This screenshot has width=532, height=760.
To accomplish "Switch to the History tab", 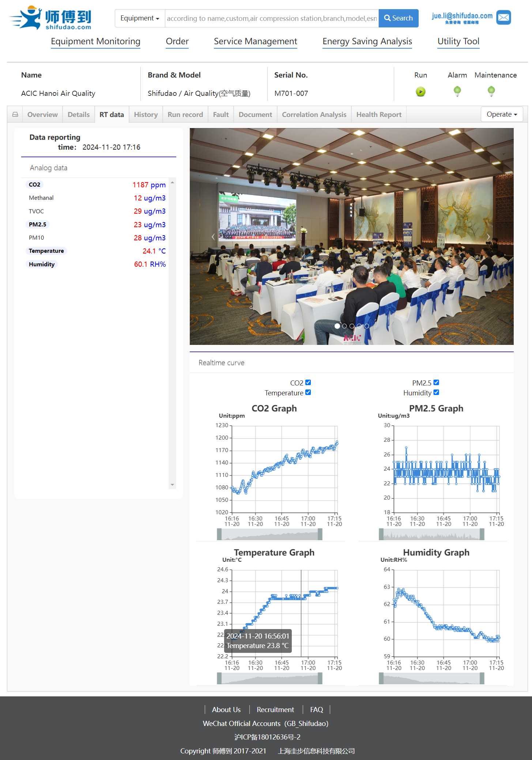I will [x=146, y=115].
